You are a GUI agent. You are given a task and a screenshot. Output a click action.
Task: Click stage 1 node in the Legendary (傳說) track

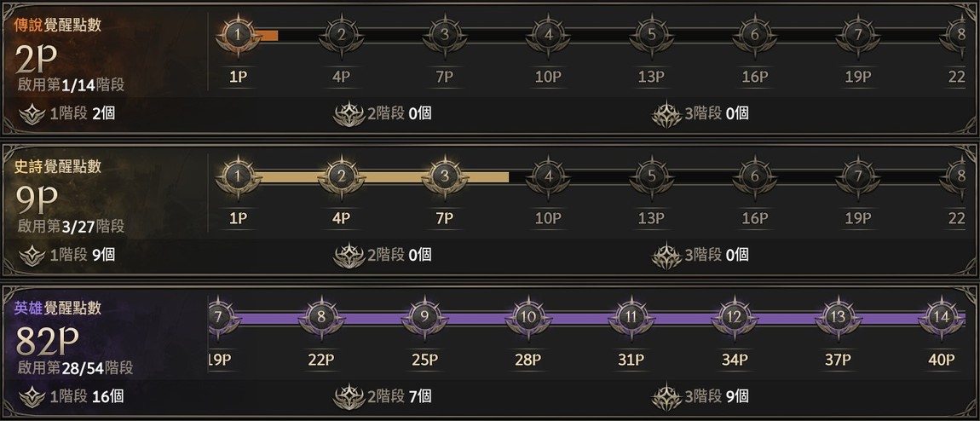click(238, 35)
